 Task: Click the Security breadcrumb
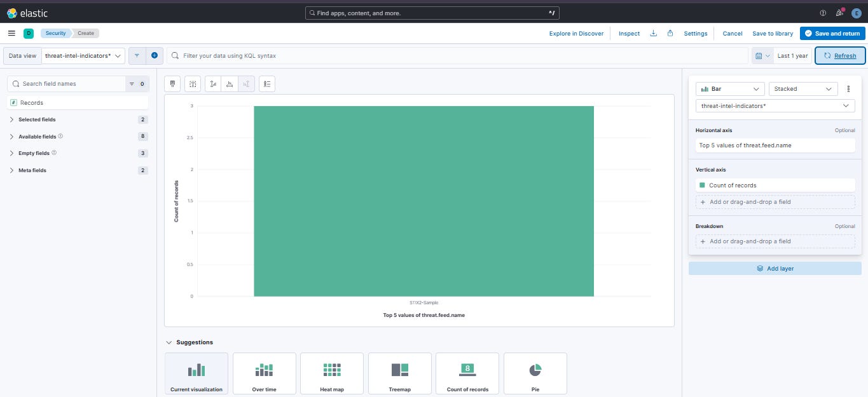point(55,33)
